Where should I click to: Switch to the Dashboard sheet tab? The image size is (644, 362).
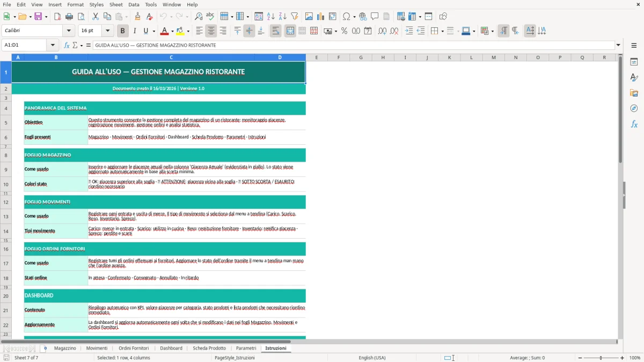[171, 348]
